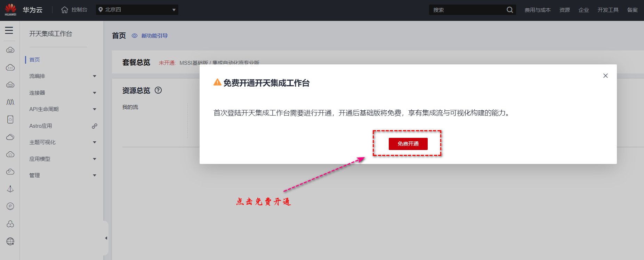The image size is (644, 260).
Task: Click 备案 in the top bar
Action: (633, 10)
